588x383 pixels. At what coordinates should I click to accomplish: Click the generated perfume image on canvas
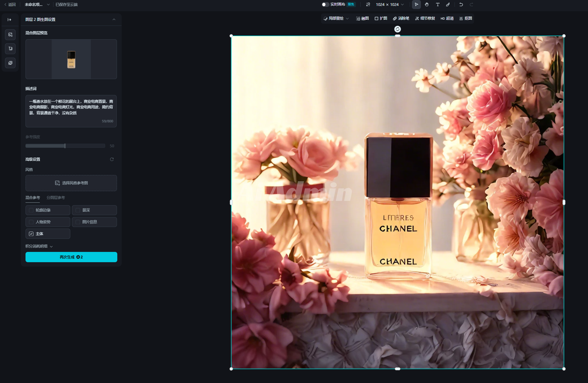pyautogui.click(x=398, y=202)
